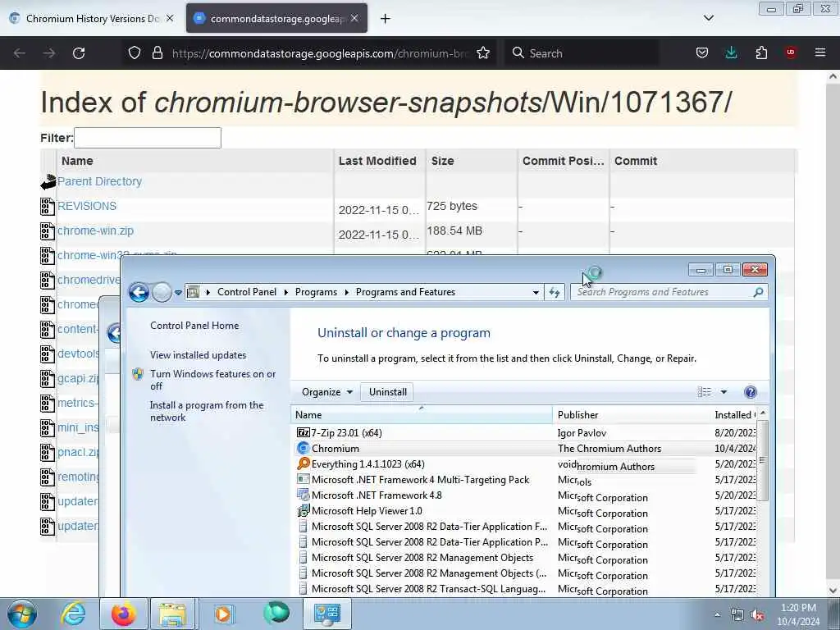The width and height of the screenshot is (840, 630).
Task: Launch Internet Explorer from the taskbar
Action: click(73, 614)
